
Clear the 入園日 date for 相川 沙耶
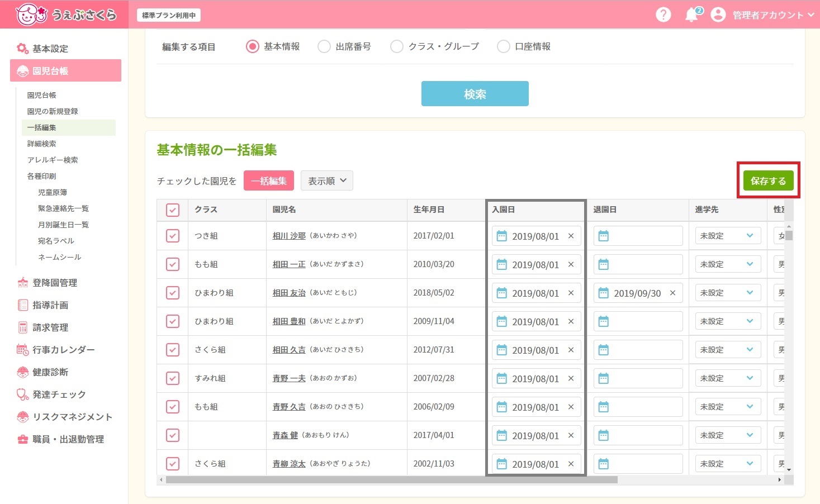[571, 236]
